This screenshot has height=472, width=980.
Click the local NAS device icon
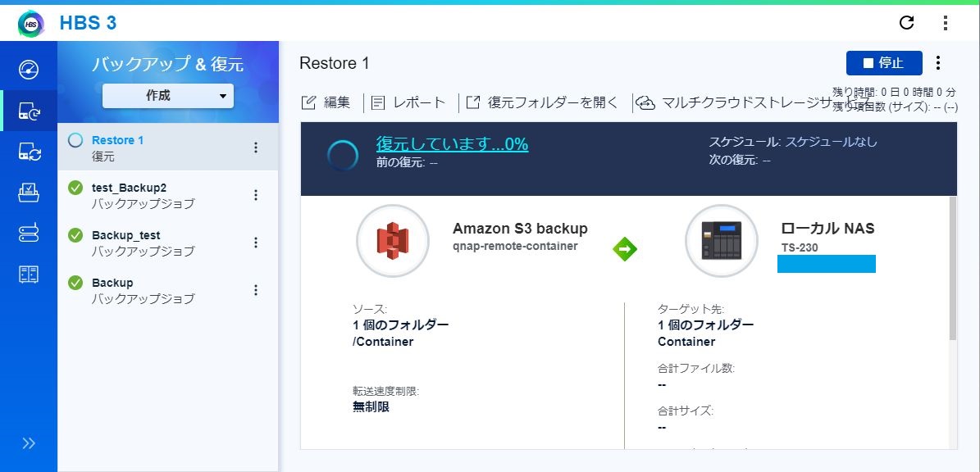[x=721, y=240]
